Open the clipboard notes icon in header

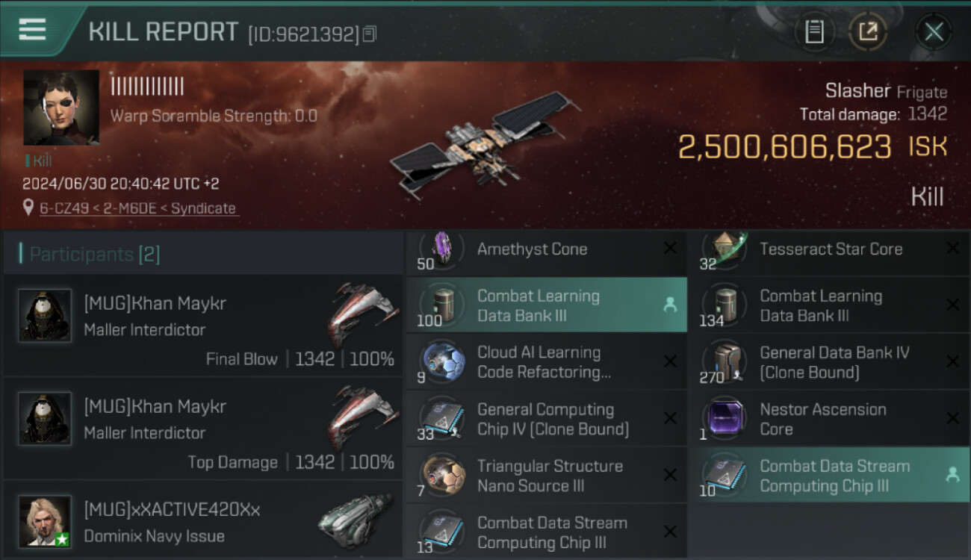(814, 32)
